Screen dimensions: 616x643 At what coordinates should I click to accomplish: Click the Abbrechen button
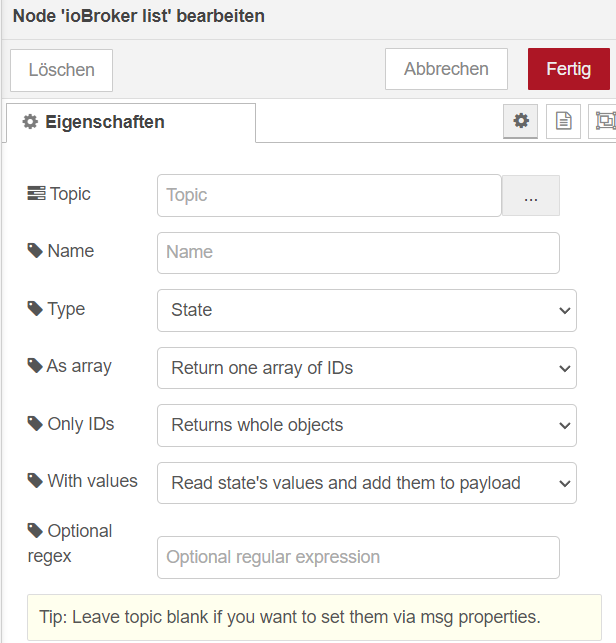coord(446,69)
